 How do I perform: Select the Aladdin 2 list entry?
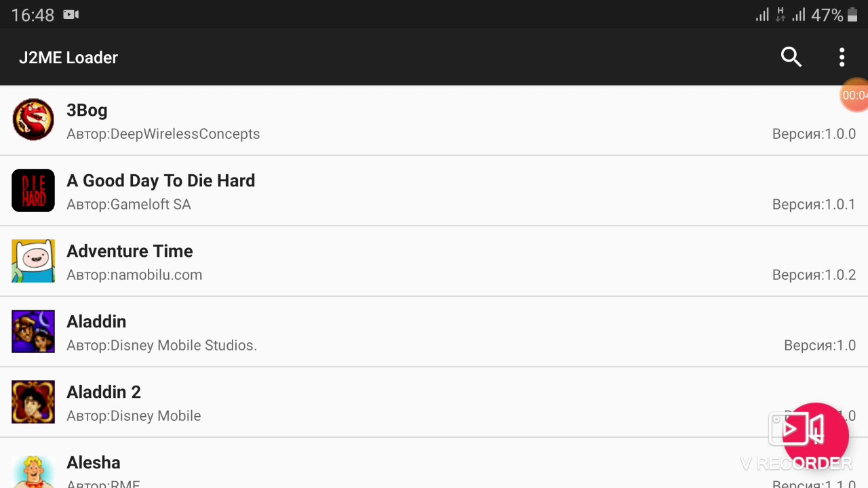(x=104, y=392)
